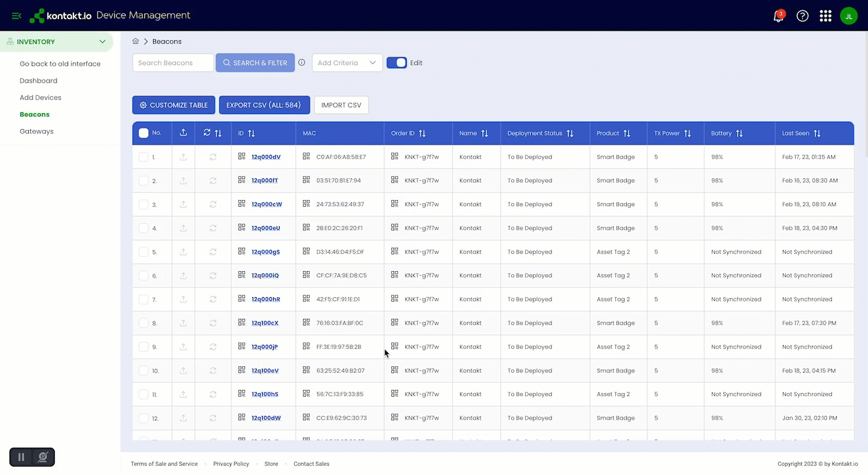Image resolution: width=868 pixels, height=475 pixels.
Task: Click upload icon in row 12q000dV
Action: coord(183,157)
